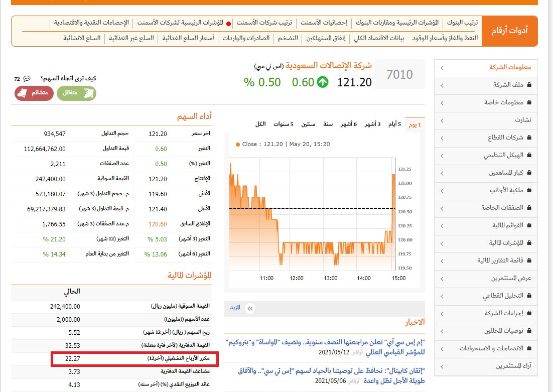Open السلع الانشائية link
Image resolution: width=553 pixels, height=392 pixels.
coord(82,38)
